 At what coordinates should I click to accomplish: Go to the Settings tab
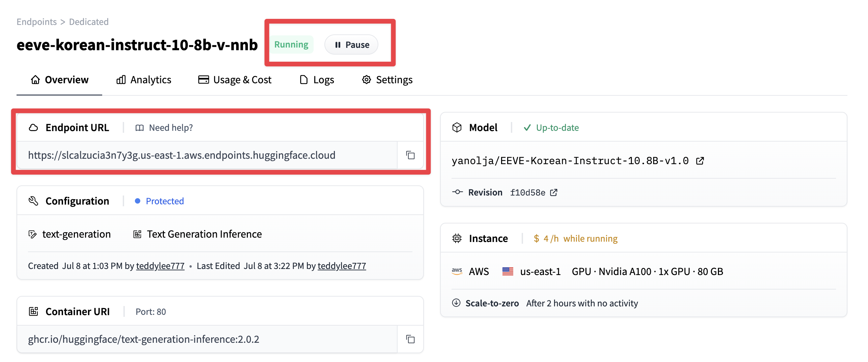tap(387, 80)
